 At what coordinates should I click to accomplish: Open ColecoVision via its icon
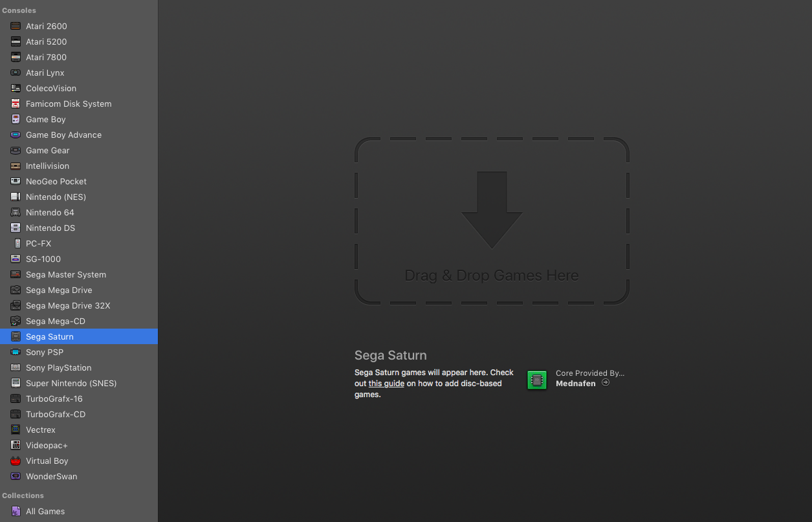[x=16, y=88]
